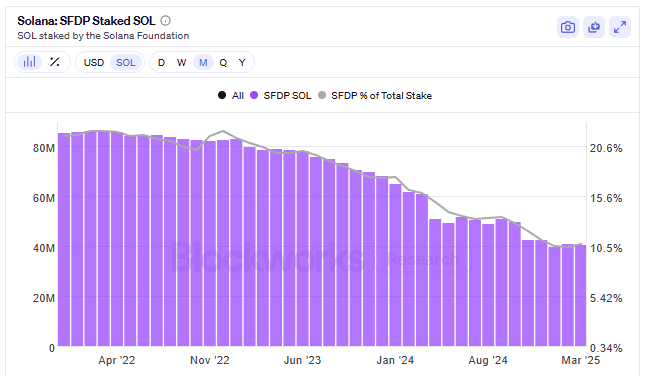This screenshot has width=645, height=376.
Task: Click the 80M y-axis label
Action: pyautogui.click(x=44, y=148)
